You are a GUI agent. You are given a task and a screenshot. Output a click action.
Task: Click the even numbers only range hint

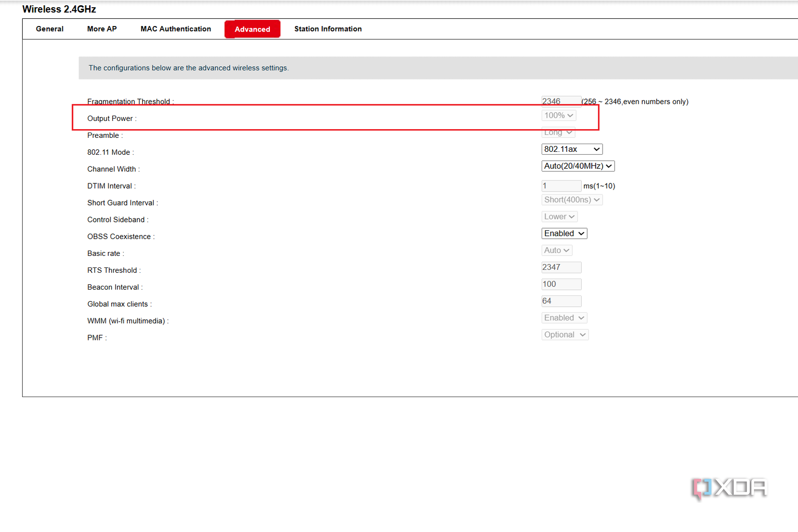pos(635,102)
